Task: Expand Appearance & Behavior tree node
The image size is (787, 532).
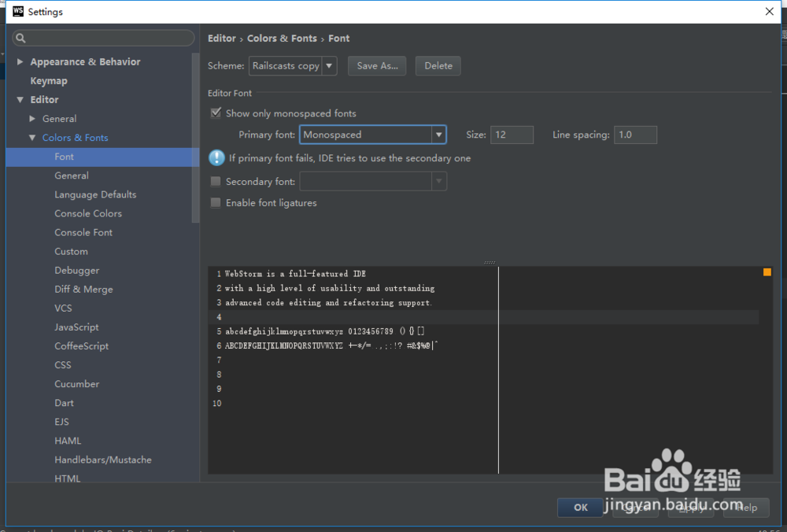Action: pos(20,61)
